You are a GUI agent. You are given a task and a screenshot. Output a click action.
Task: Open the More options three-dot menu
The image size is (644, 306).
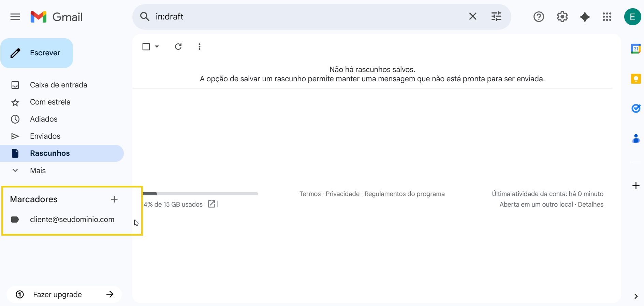(x=200, y=46)
